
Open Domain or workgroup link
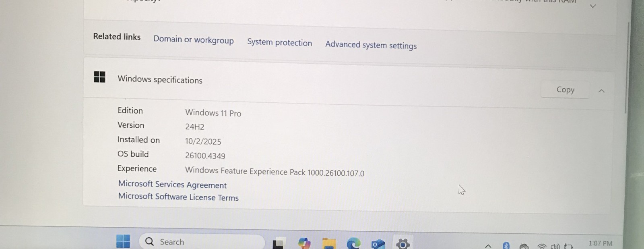194,39
